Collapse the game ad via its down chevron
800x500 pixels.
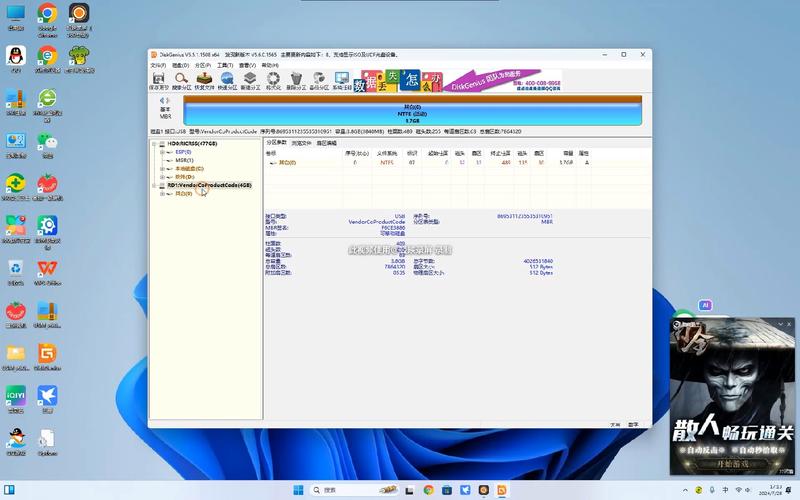780,324
